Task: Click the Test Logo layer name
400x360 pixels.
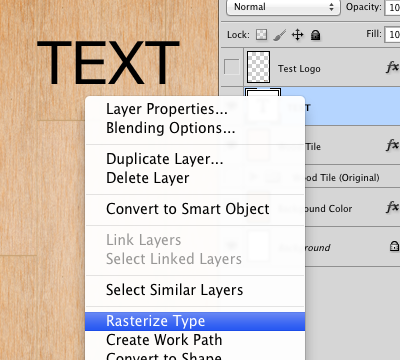Action: (299, 69)
